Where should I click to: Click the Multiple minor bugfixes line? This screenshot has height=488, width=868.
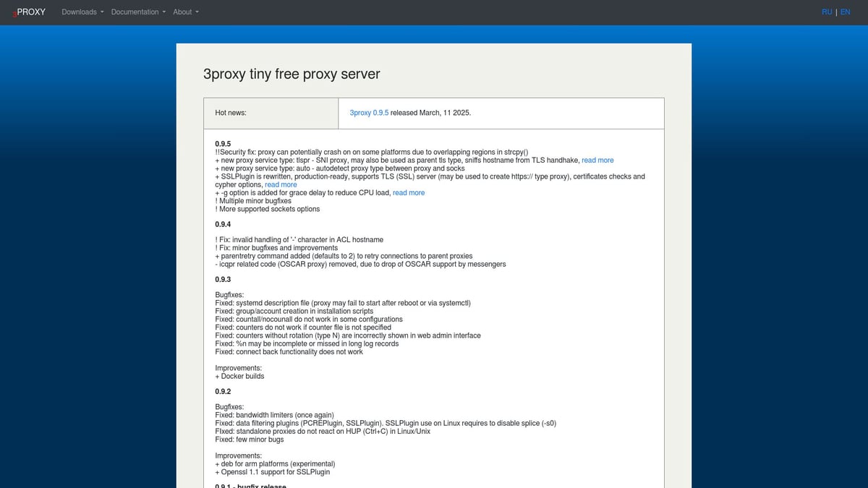click(x=253, y=201)
